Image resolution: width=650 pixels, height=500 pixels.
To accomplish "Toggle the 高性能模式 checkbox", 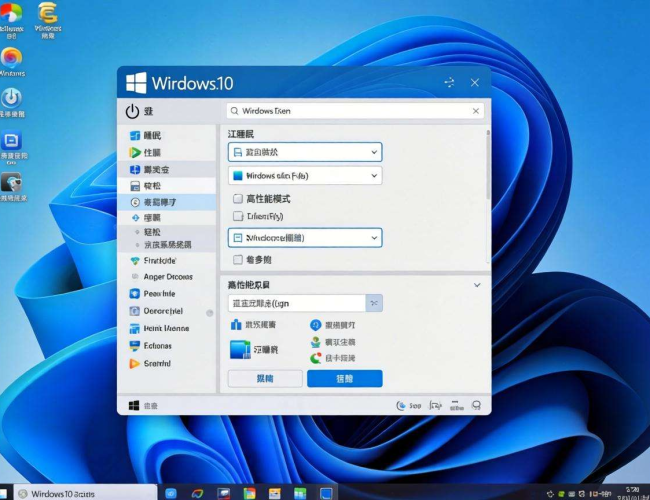I will [x=238, y=199].
